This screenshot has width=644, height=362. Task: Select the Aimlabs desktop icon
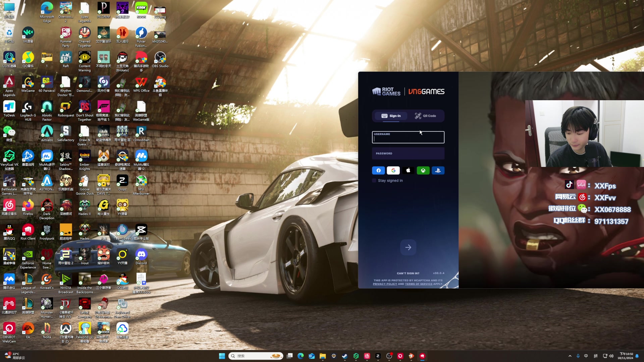click(x=47, y=133)
